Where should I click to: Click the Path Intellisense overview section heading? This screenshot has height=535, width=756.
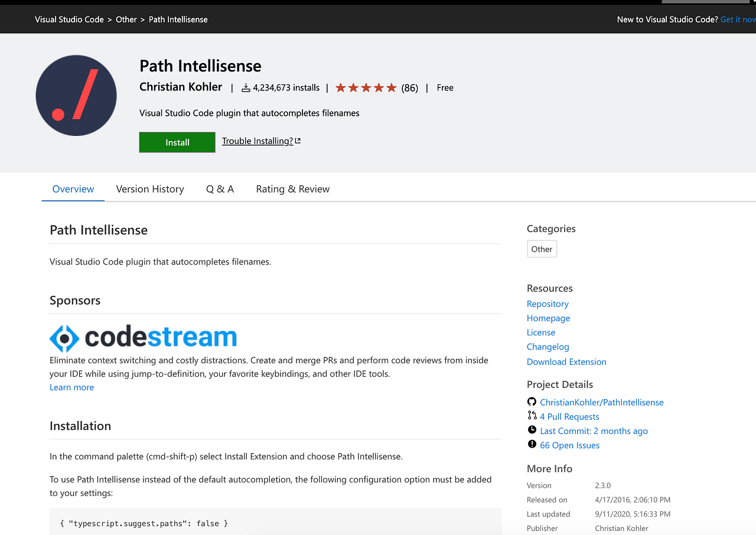99,230
